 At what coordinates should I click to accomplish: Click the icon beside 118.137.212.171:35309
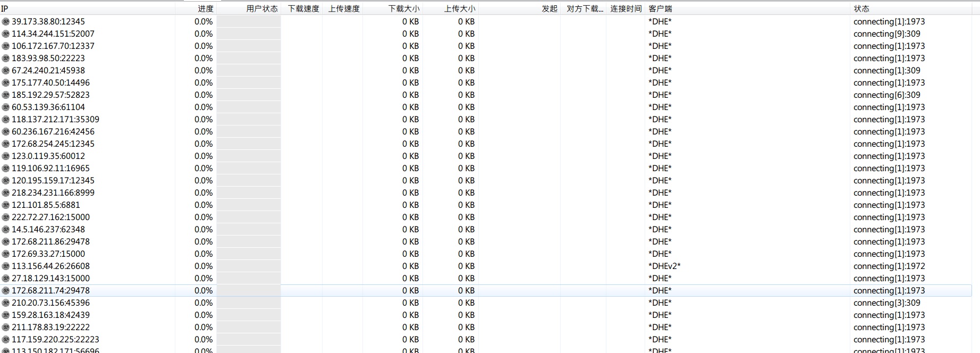coord(6,120)
